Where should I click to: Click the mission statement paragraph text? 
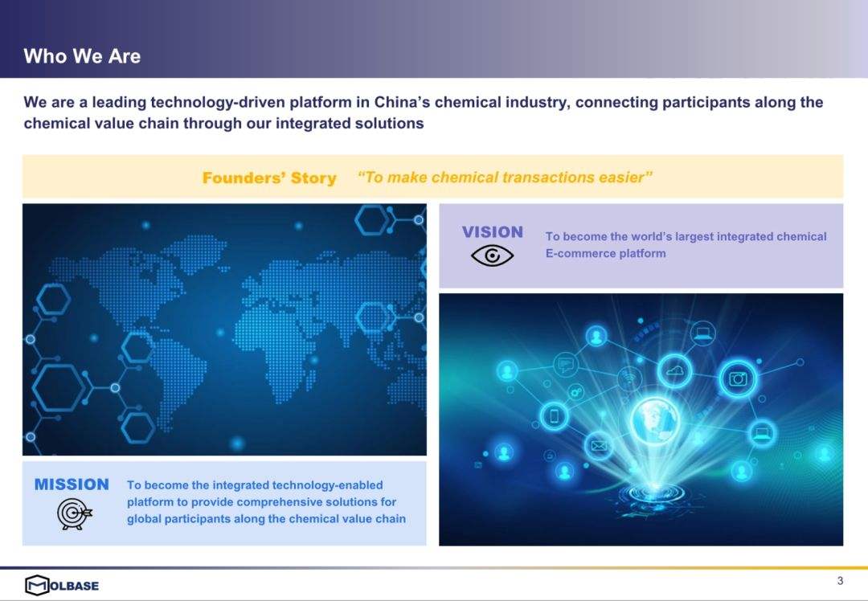click(265, 501)
